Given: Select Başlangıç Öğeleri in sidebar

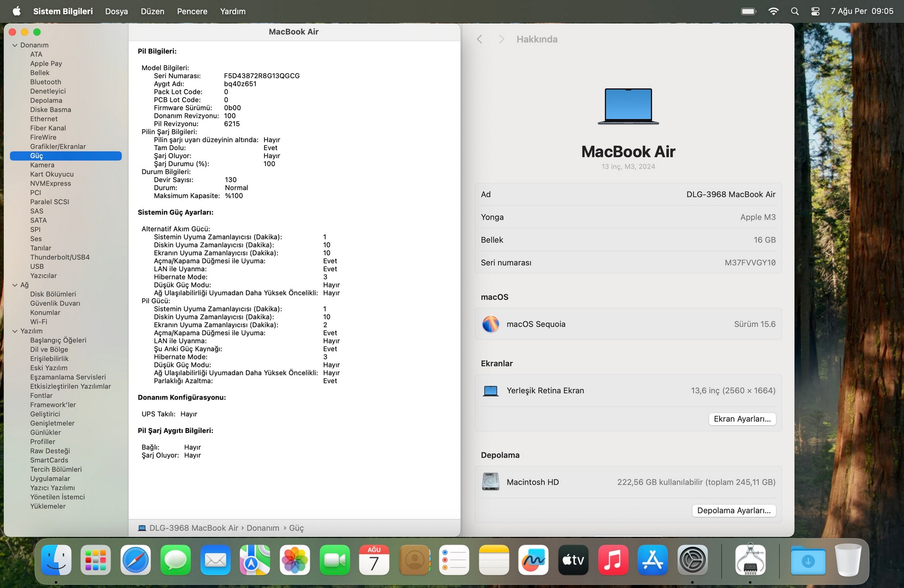Looking at the screenshot, I should click(58, 340).
